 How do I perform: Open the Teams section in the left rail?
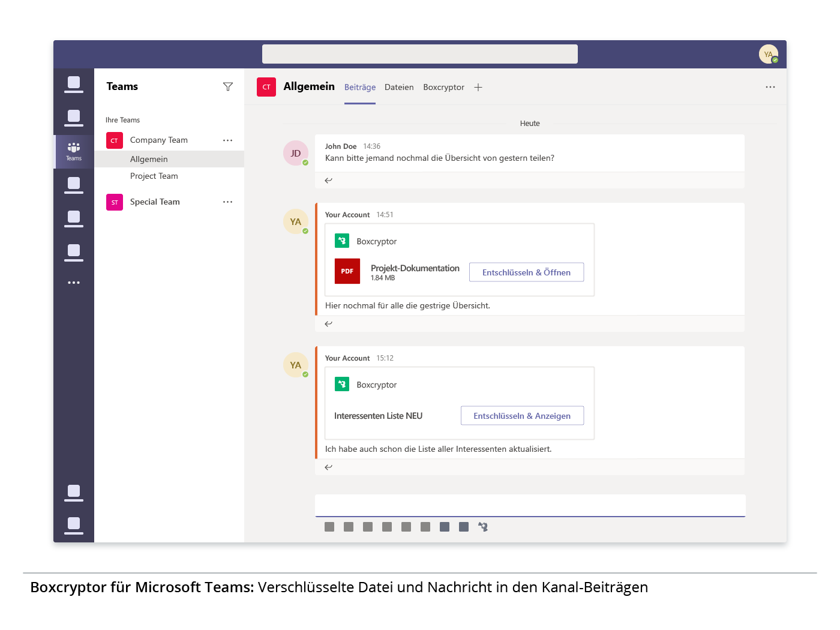point(74,151)
